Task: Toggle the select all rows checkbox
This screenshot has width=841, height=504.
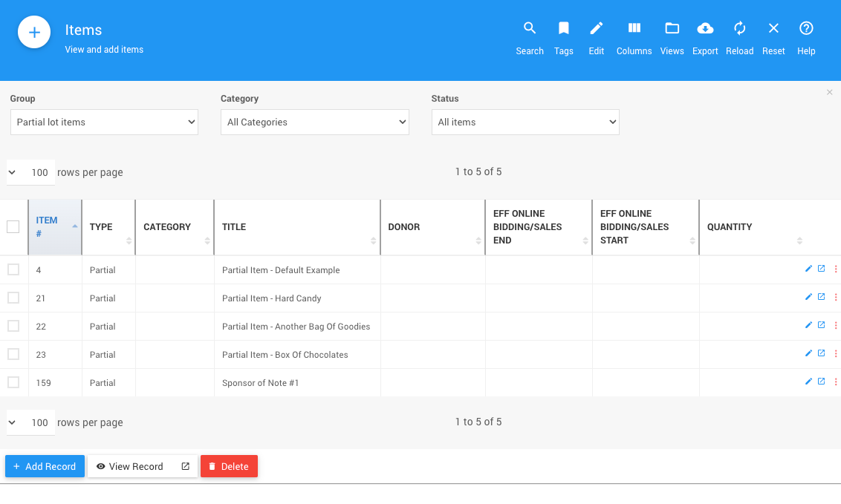Action: coord(13,227)
